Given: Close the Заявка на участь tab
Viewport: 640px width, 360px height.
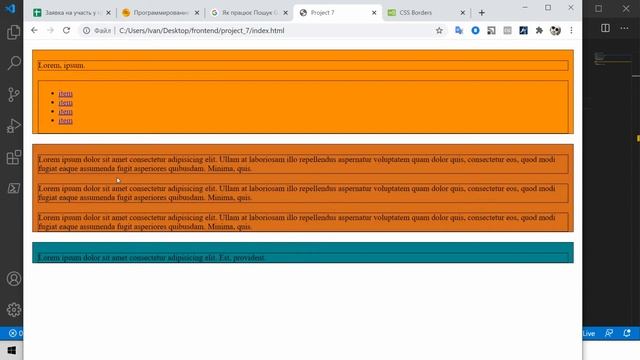Looking at the screenshot, I should click(x=108, y=13).
